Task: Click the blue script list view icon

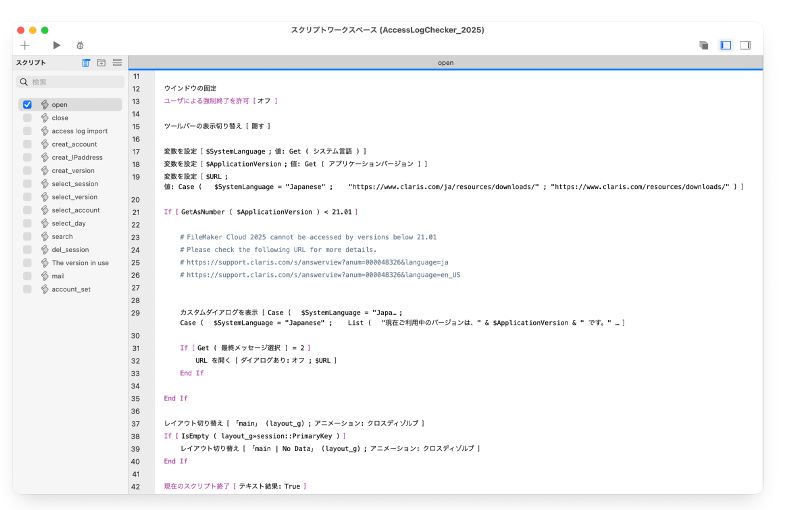Action: (x=86, y=63)
